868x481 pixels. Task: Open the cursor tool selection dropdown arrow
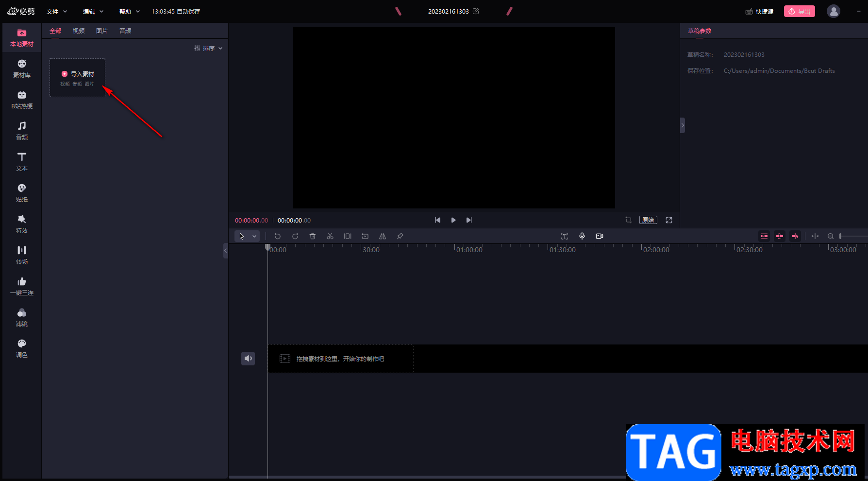(254, 236)
